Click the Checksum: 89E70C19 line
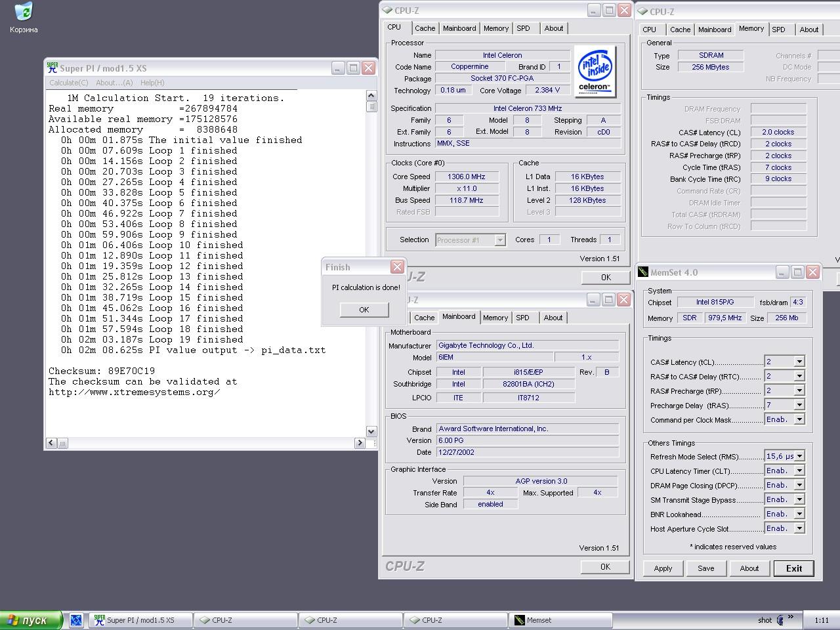 (x=102, y=371)
